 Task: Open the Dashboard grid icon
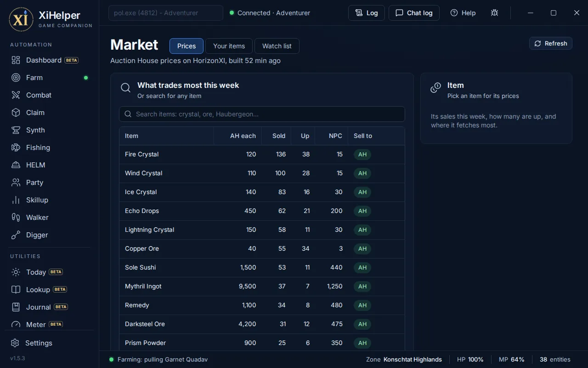pos(16,60)
